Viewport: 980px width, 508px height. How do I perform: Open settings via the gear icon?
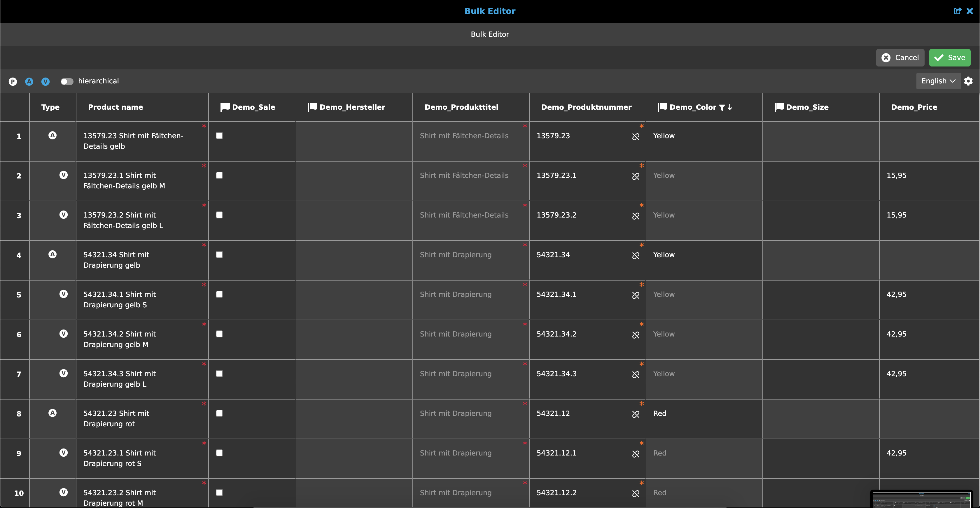(x=969, y=80)
